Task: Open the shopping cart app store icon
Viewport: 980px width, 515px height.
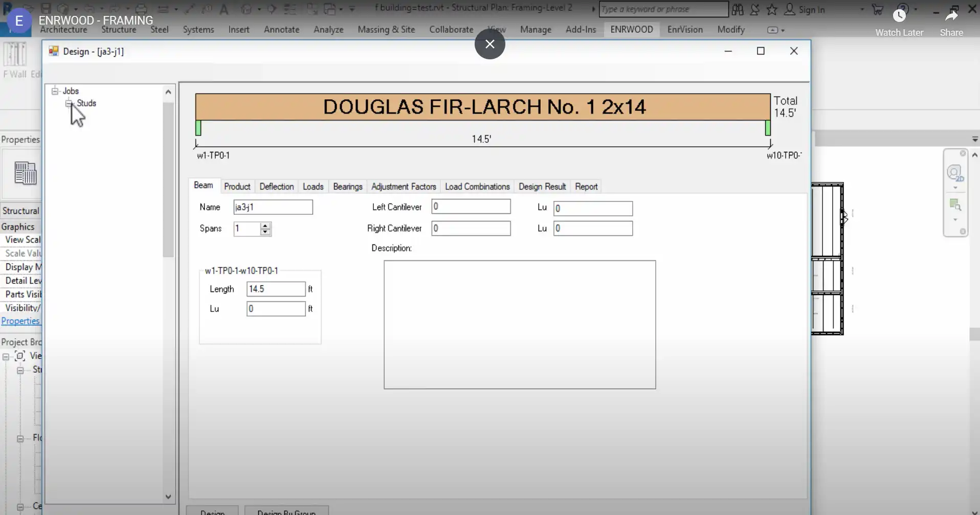Action: pyautogui.click(x=878, y=9)
